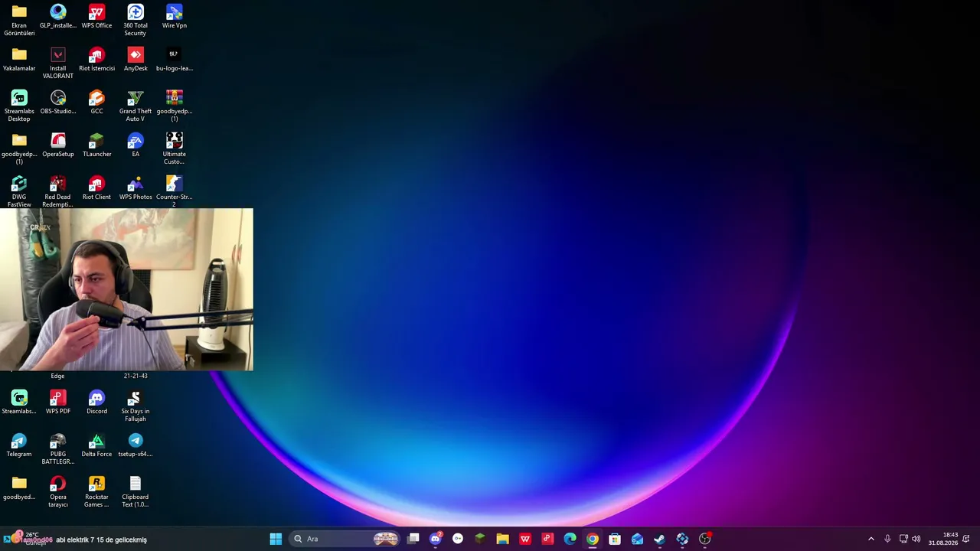
Task: Click the Ara search box in the taskbar
Action: point(345,539)
